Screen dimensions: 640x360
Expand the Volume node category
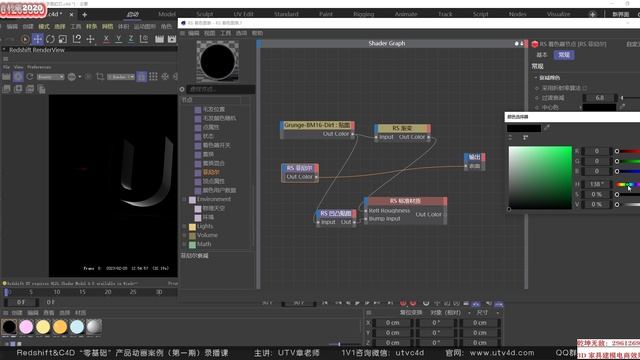click(x=184, y=236)
